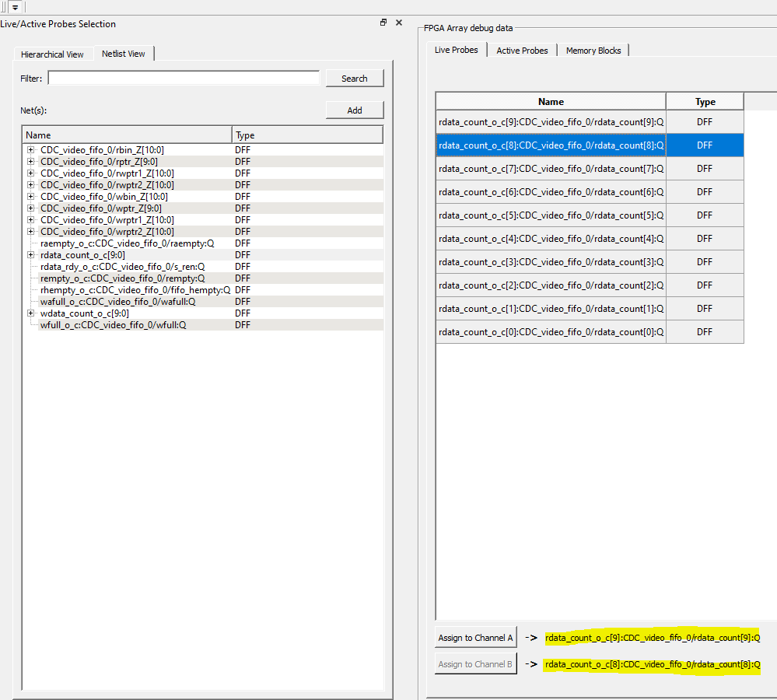Click the Search button
This screenshot has width=777, height=700.
tap(354, 79)
